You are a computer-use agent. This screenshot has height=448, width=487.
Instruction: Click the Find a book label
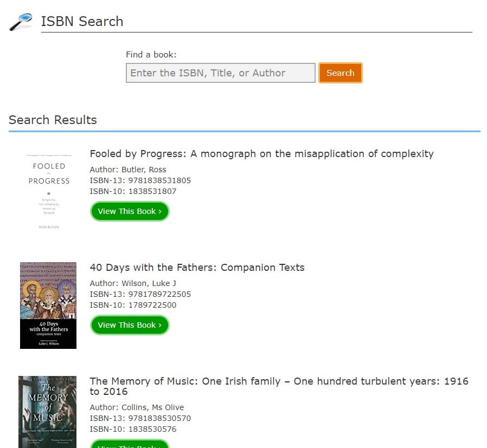151,55
